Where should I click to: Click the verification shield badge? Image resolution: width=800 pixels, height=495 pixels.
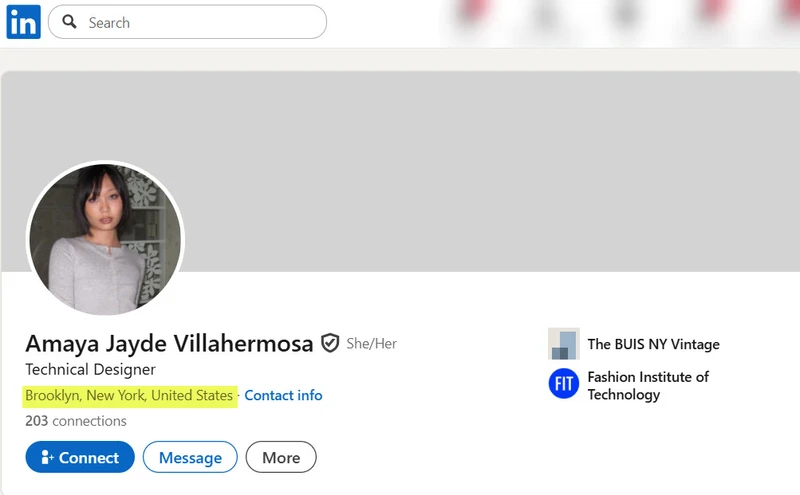[330, 343]
